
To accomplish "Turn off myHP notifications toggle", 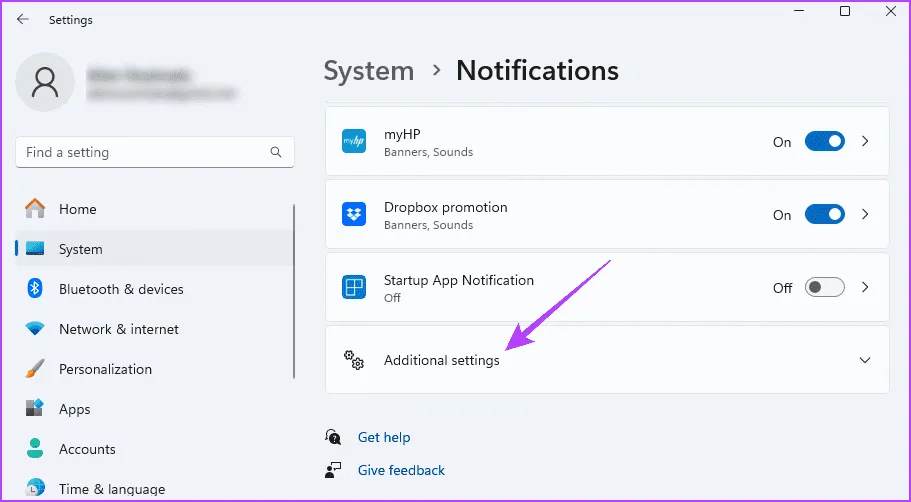I will [x=824, y=142].
